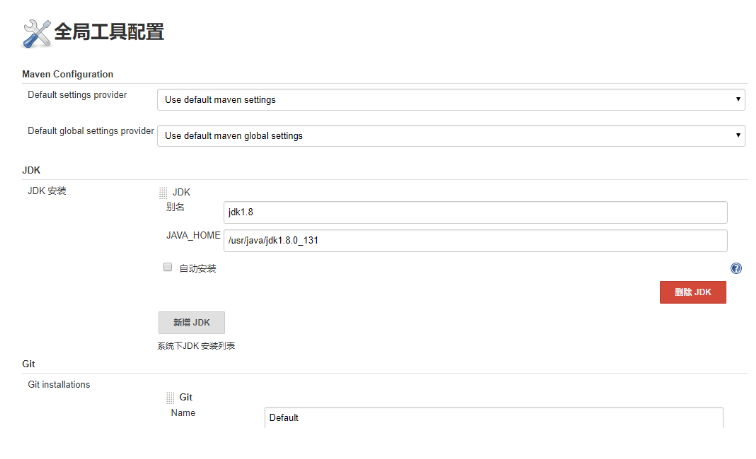Enable the 自动安装 checkbox
Image resolution: width=756 pixels, height=459 pixels.
pos(168,268)
